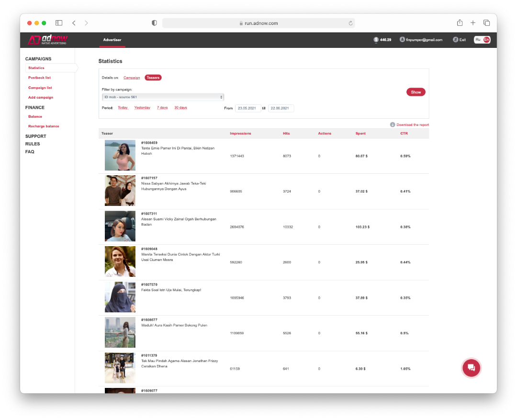This screenshot has height=420, width=517.
Task: Open "Postback list" in the sidebar menu
Action: point(39,78)
